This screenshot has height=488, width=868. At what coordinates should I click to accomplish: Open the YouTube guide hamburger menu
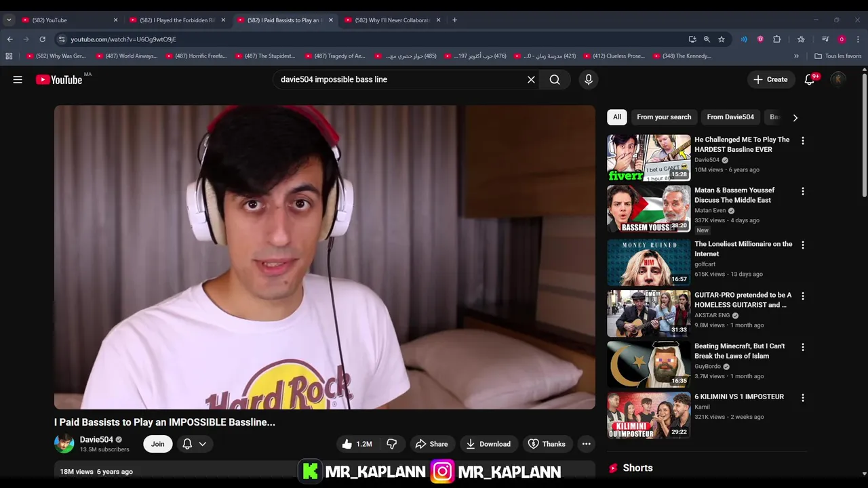tap(18, 79)
